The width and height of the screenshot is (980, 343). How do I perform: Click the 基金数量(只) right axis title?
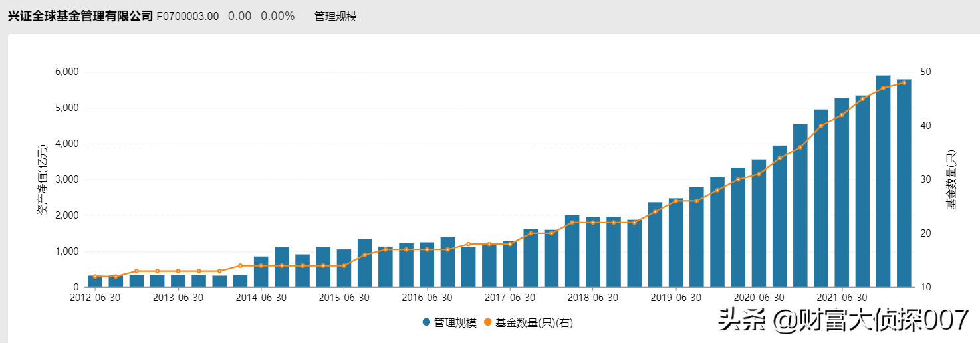pyautogui.click(x=951, y=179)
